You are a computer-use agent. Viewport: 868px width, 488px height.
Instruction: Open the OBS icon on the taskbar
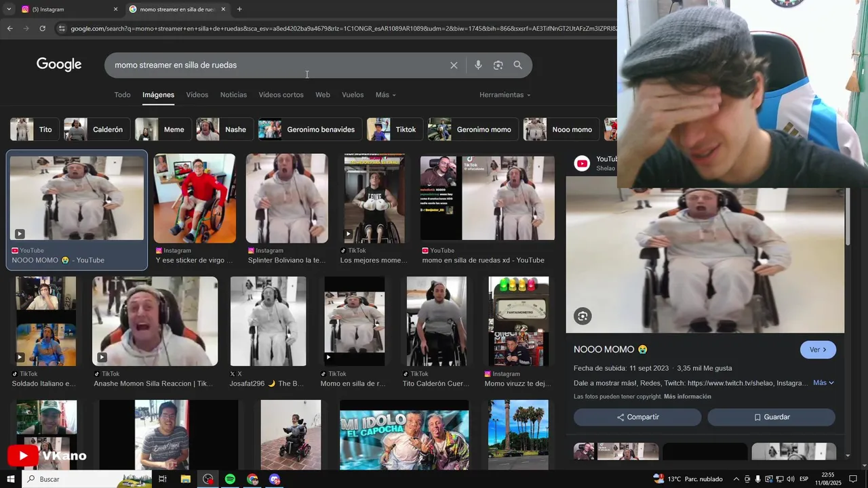point(208,479)
